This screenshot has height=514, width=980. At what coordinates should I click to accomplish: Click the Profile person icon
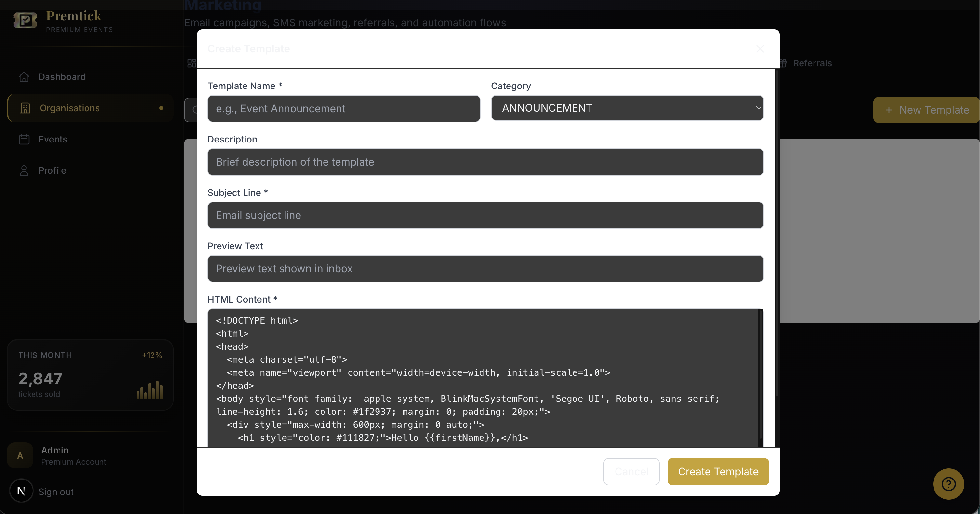click(x=24, y=170)
